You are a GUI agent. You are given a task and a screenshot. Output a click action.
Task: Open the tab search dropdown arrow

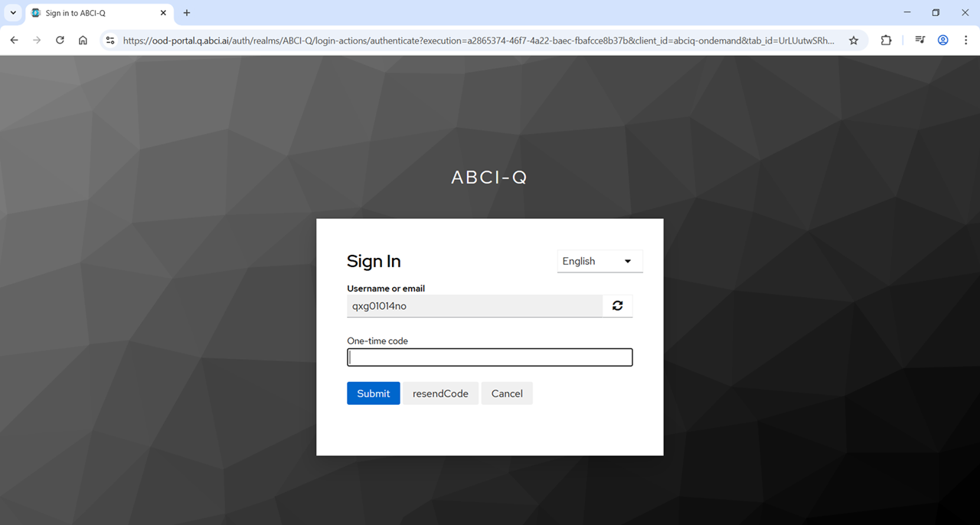coord(13,13)
